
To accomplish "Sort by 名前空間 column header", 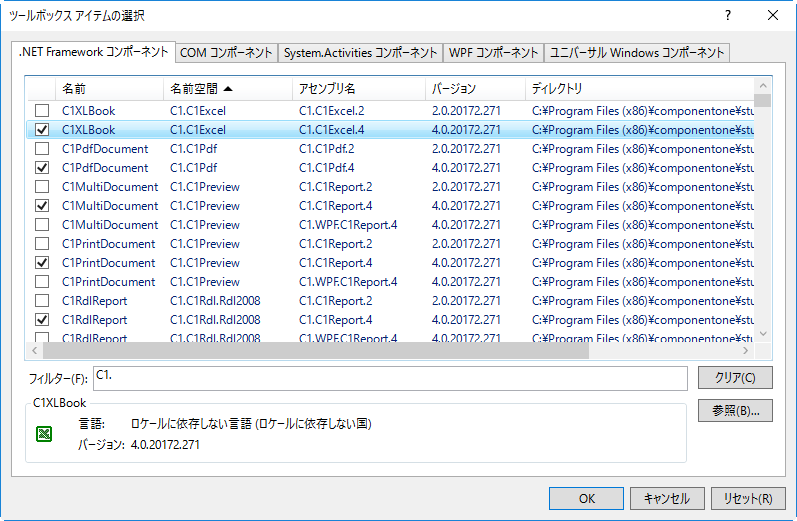I will [x=228, y=88].
